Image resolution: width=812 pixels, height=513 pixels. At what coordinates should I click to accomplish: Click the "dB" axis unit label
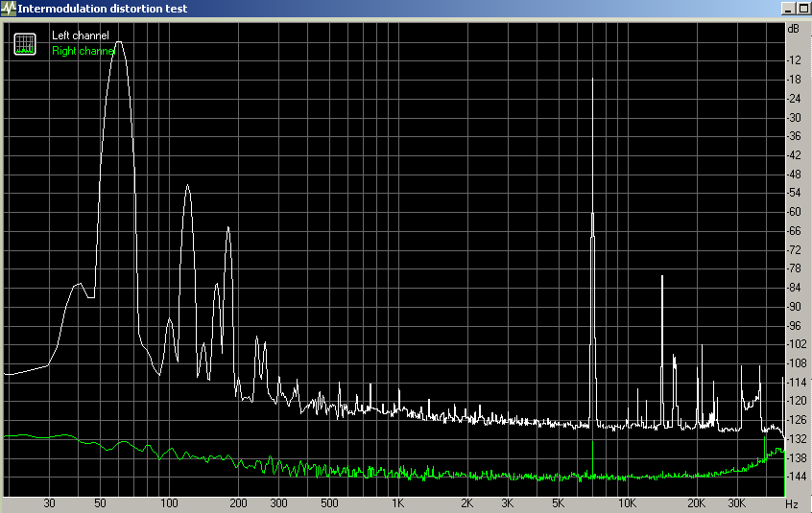pos(793,29)
